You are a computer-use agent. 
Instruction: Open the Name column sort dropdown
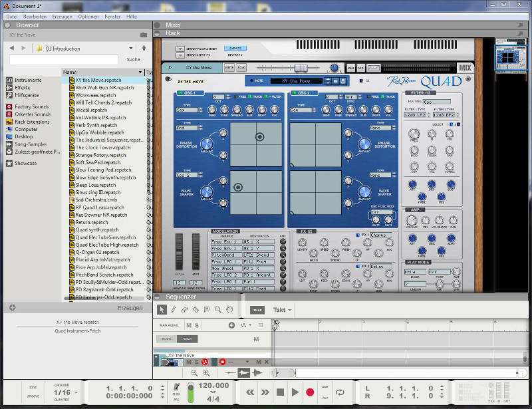coord(140,72)
